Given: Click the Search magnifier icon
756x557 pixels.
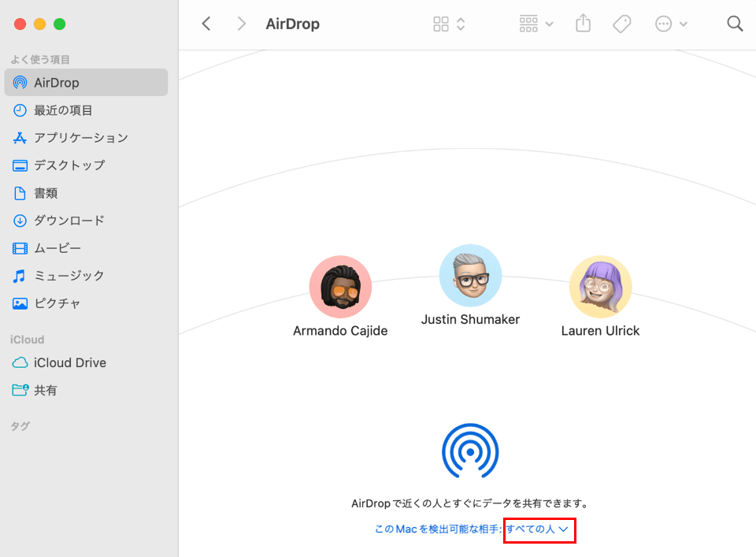Looking at the screenshot, I should (735, 24).
